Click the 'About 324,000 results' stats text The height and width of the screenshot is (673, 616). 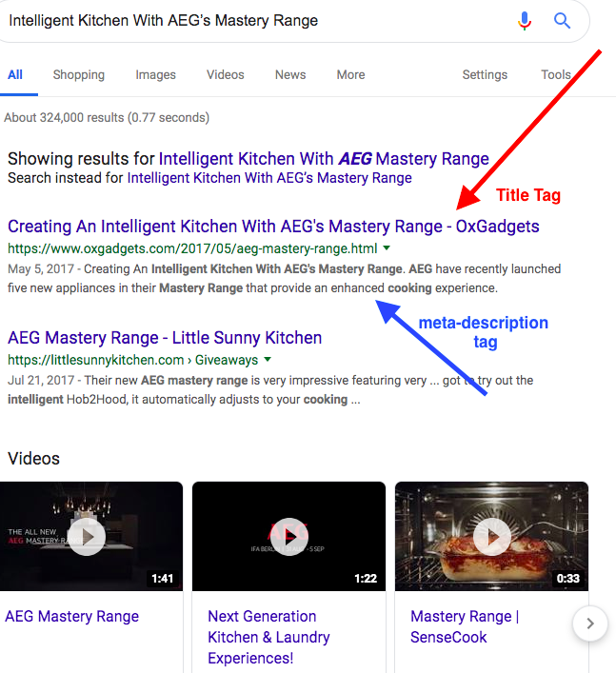point(107,118)
